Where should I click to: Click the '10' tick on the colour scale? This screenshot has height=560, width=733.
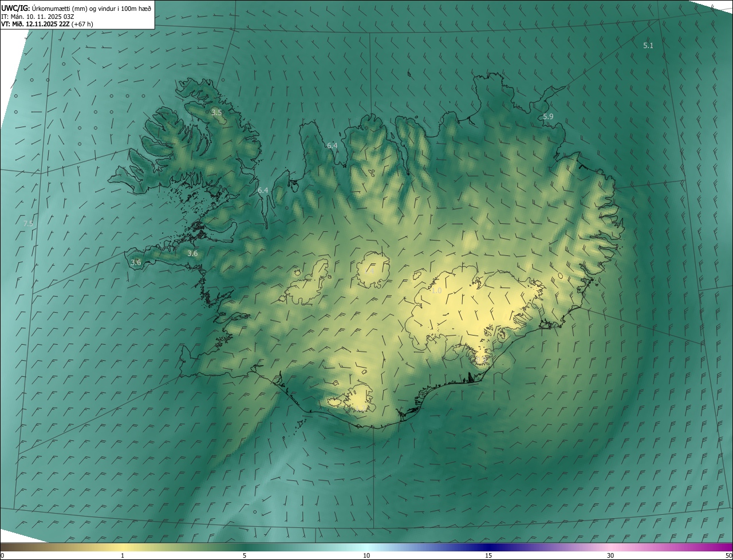point(366,555)
